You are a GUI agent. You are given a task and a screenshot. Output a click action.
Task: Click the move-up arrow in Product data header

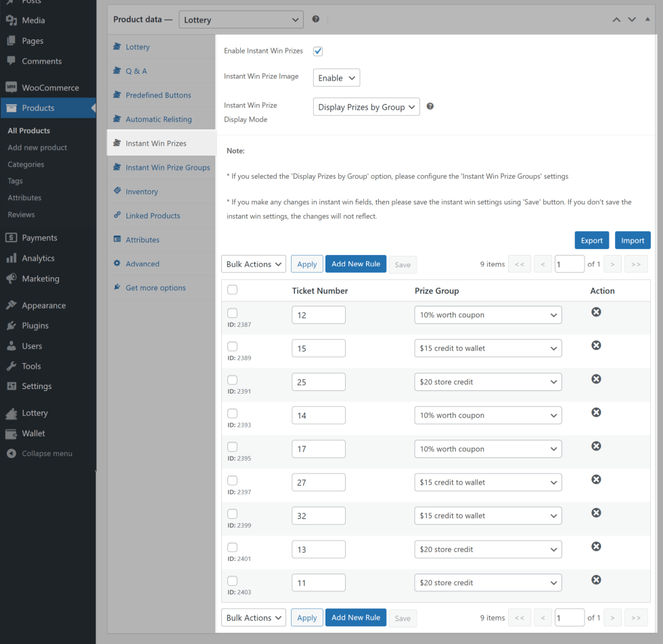point(616,20)
